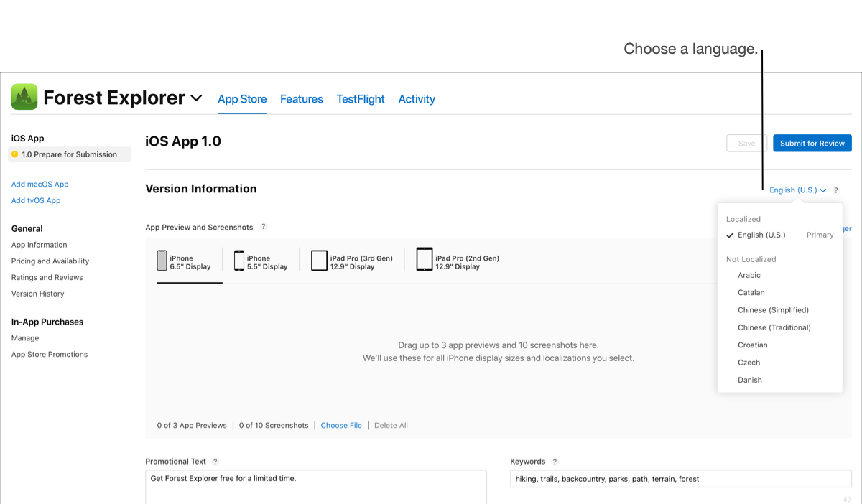Viewport: 862px width, 504px height.
Task: Switch to the TestFlight tab
Action: coord(361,99)
